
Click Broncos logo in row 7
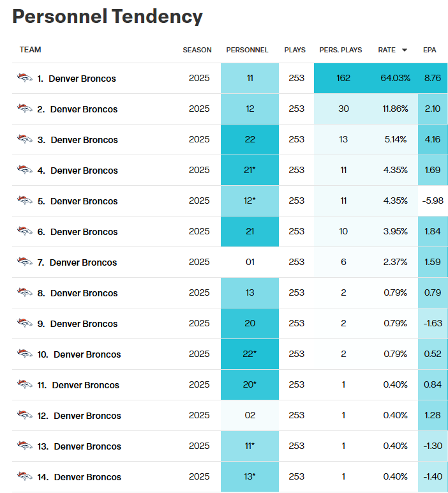(x=24, y=262)
